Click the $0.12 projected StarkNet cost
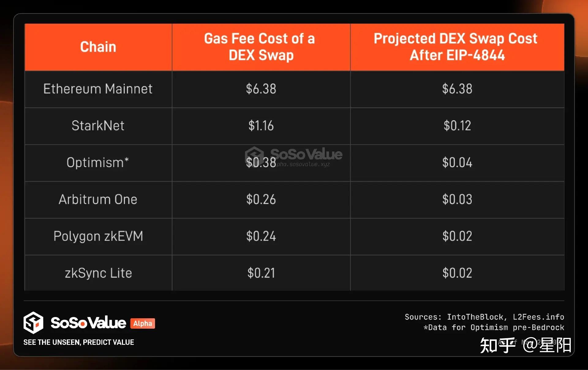Viewport: 588px width, 370px height. (x=457, y=126)
